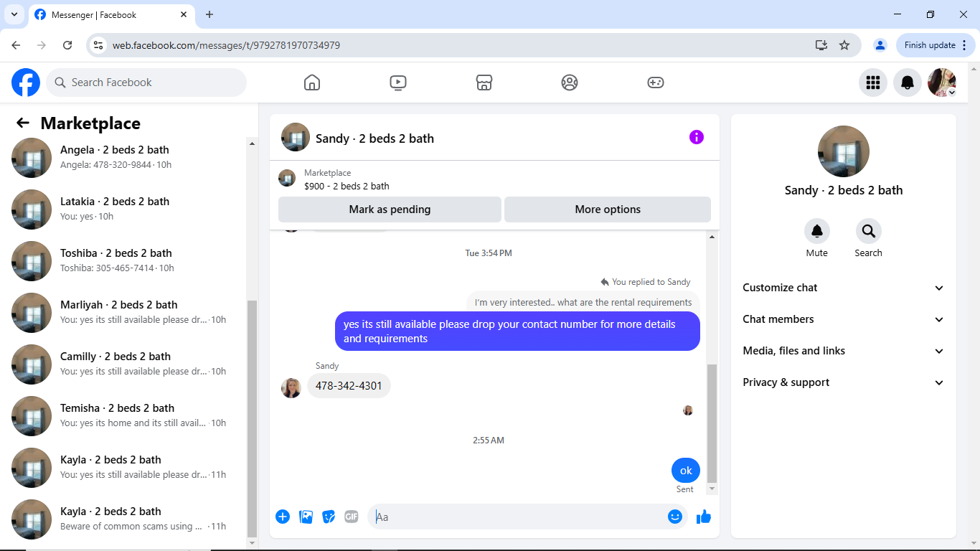Expand Customize chat section
980x551 pixels.
coord(844,288)
